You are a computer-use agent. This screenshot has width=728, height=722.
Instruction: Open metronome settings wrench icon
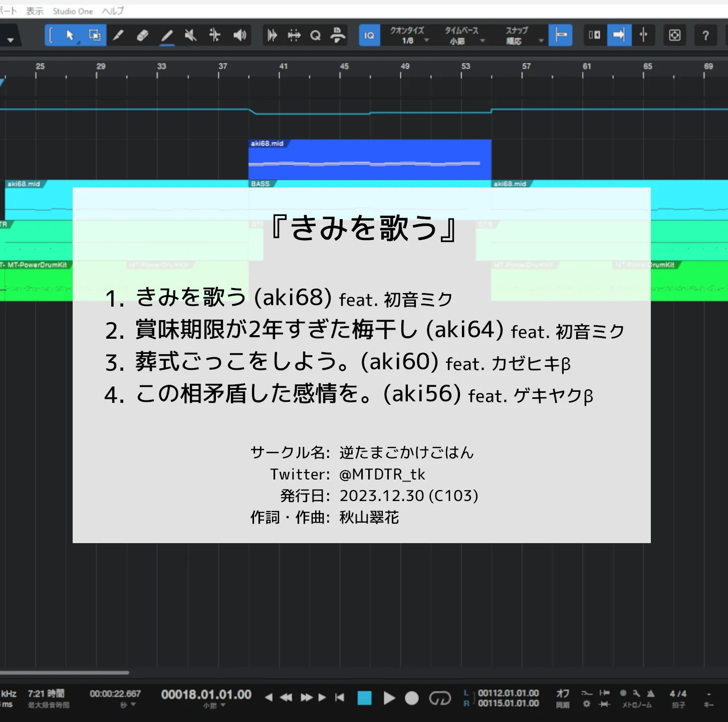(x=636, y=693)
